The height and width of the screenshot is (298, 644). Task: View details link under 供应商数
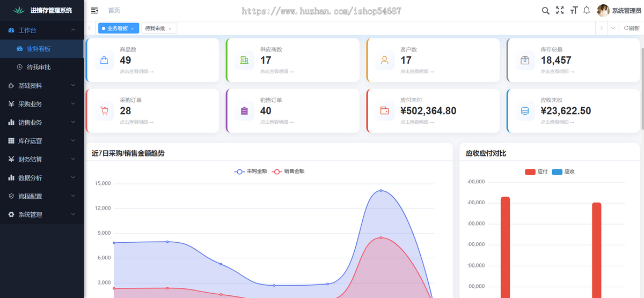[277, 71]
